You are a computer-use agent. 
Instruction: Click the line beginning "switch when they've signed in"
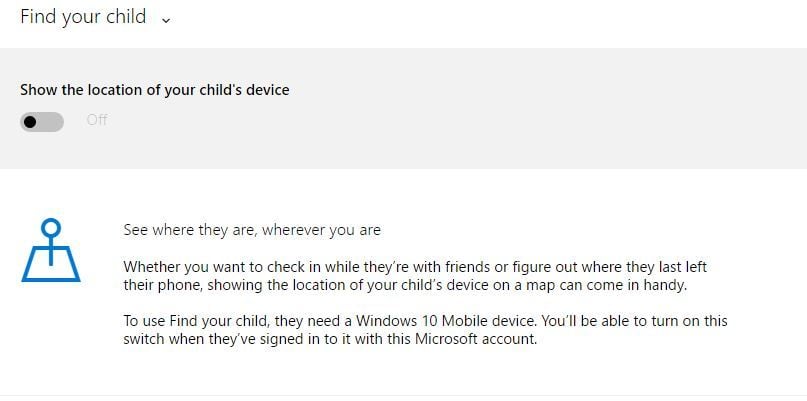click(330, 339)
